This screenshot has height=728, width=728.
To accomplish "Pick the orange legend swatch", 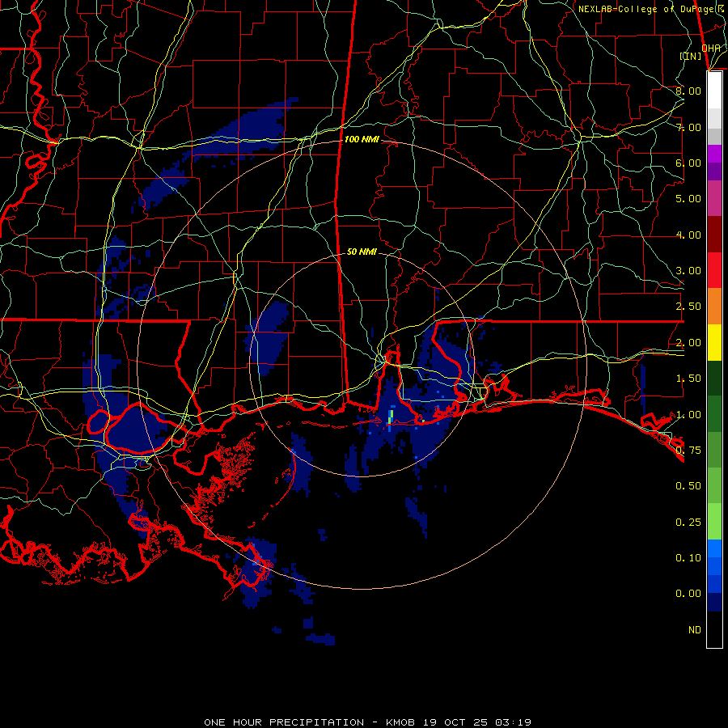I will click(x=714, y=307).
